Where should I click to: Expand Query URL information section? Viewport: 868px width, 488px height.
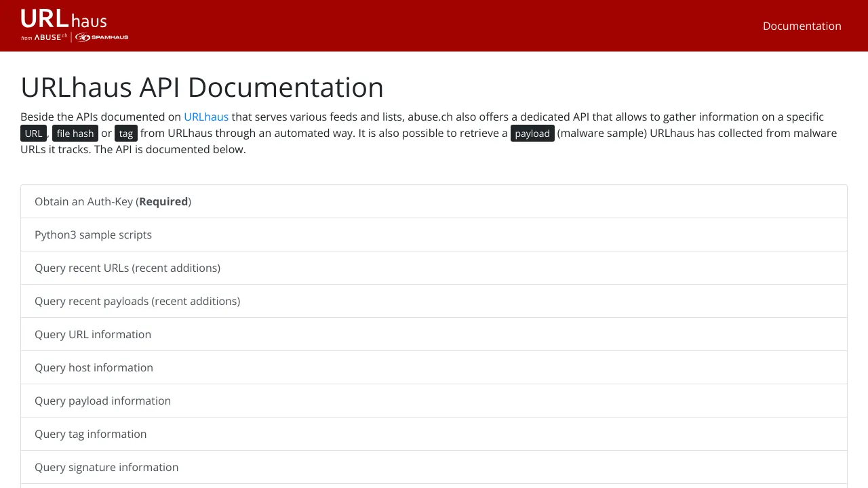point(434,334)
